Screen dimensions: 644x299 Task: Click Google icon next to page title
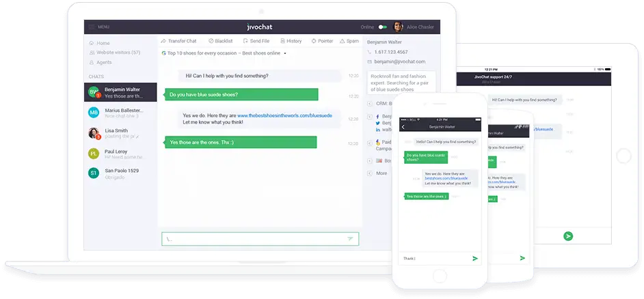tap(163, 53)
